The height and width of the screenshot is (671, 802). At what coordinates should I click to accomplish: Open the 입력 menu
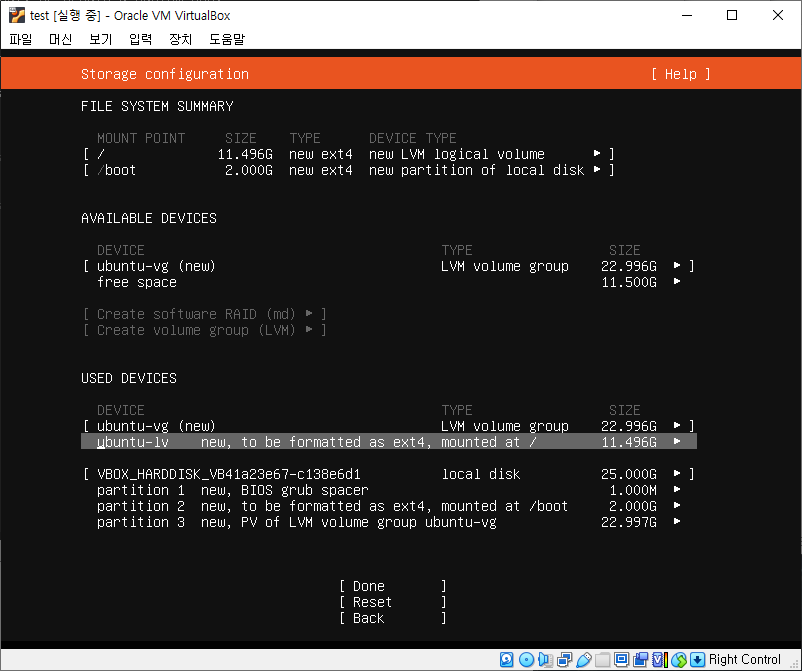pos(141,39)
